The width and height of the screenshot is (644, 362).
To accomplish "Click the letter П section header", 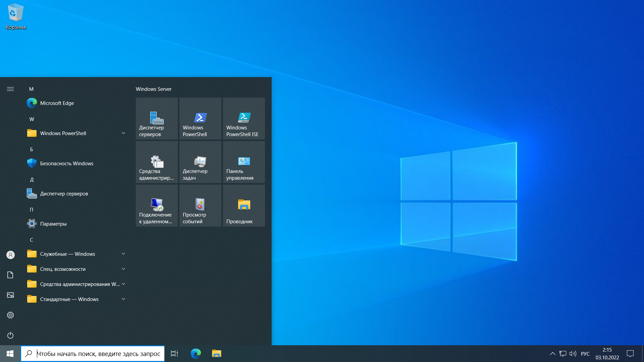I will click(32, 209).
